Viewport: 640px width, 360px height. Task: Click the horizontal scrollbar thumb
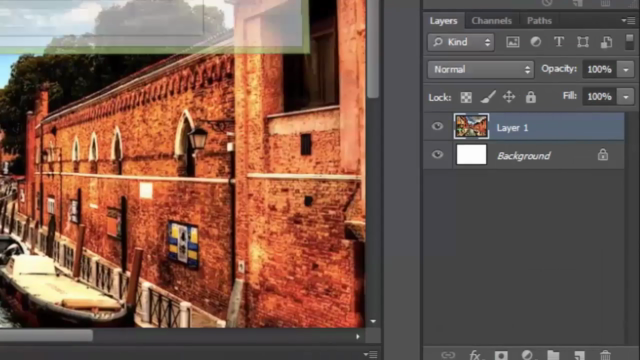[46, 336]
